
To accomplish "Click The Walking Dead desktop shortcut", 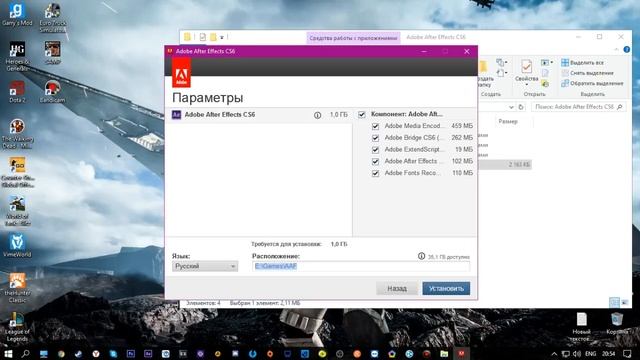I will [17, 134].
